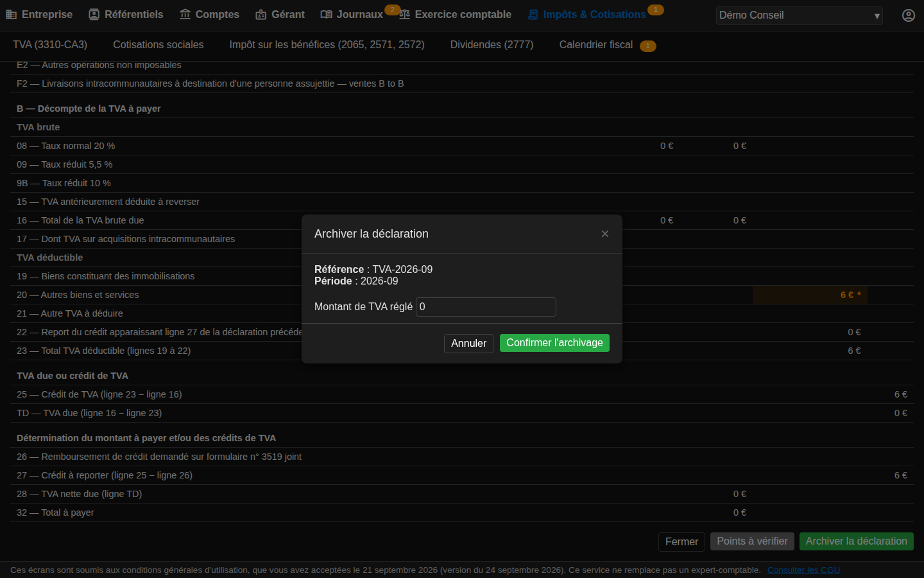Click the Référentiels icon
The image size is (924, 578).
94,15
